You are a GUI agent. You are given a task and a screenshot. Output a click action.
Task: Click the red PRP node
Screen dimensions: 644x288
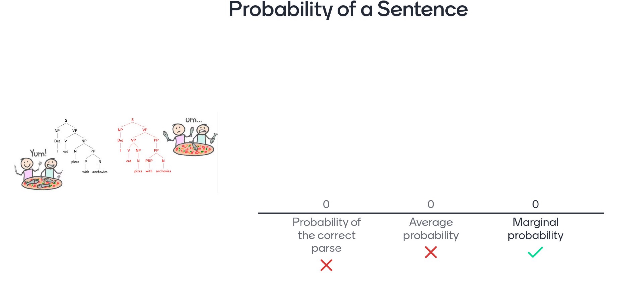(149, 161)
